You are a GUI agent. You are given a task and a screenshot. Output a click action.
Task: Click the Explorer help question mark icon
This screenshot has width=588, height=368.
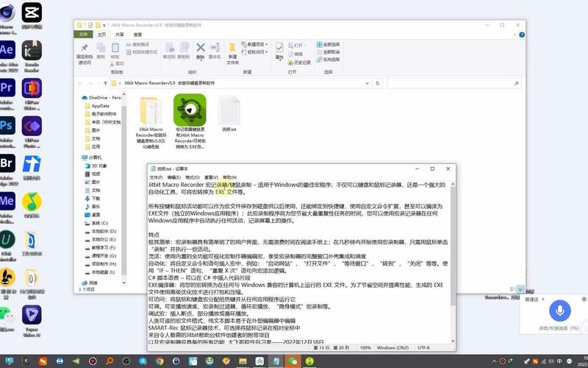(x=522, y=35)
